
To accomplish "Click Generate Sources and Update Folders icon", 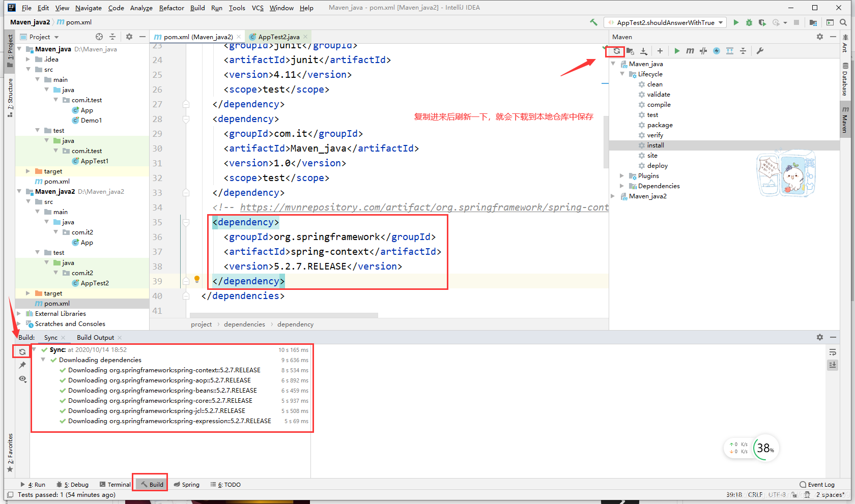I will pos(630,51).
